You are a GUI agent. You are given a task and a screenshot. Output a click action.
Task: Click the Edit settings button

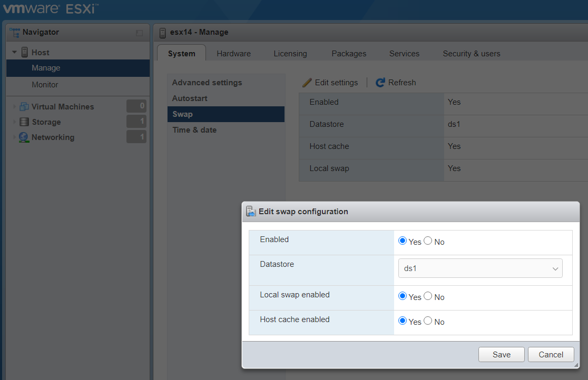tap(330, 83)
